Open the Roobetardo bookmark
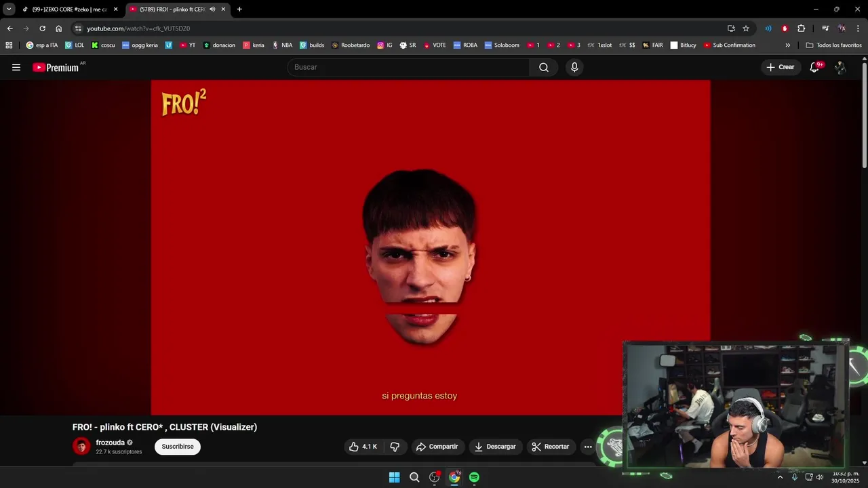This screenshot has height=488, width=868. [x=351, y=45]
